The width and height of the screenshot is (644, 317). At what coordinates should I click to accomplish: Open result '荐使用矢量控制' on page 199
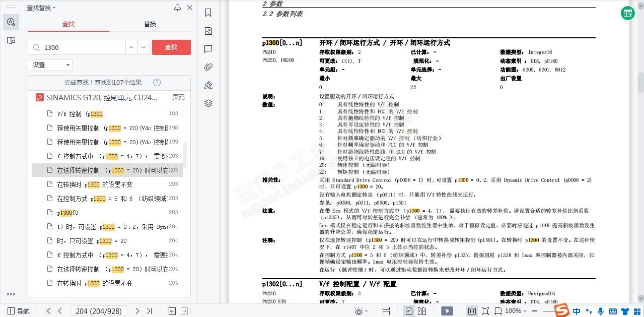click(107, 142)
